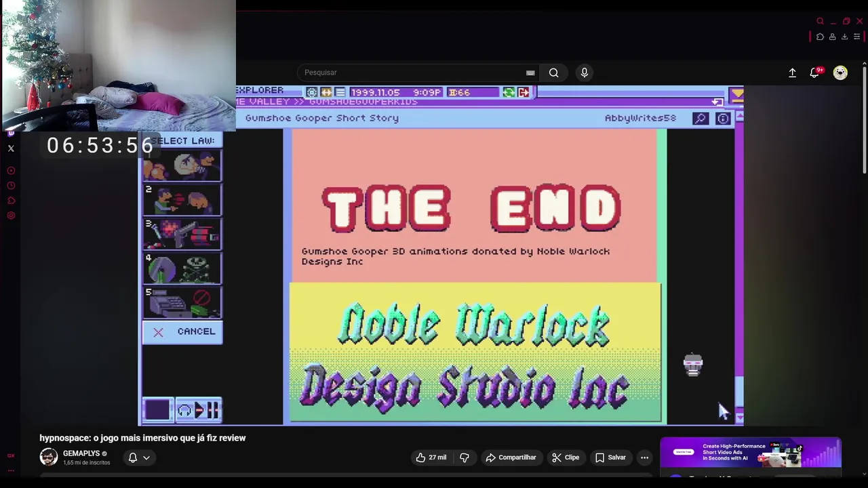Dislike the video
The image size is (868, 488).
click(465, 457)
